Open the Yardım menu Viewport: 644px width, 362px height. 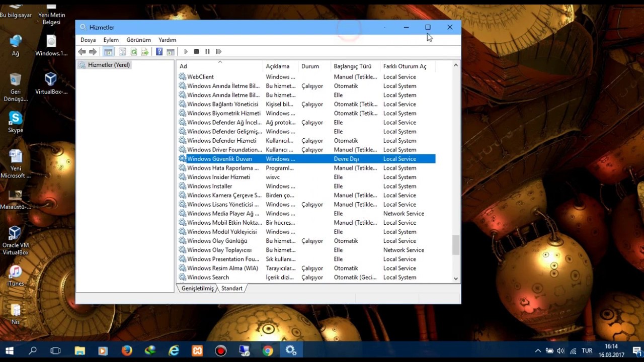click(167, 40)
